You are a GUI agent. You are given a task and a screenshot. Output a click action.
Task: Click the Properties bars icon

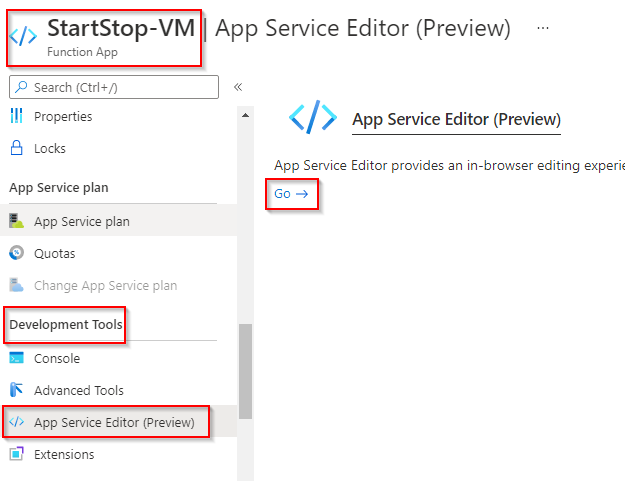click(x=16, y=116)
